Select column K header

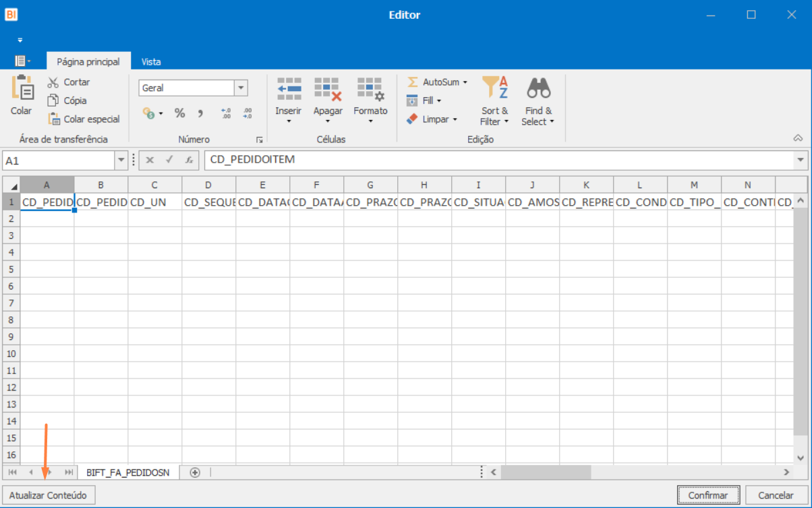point(586,185)
